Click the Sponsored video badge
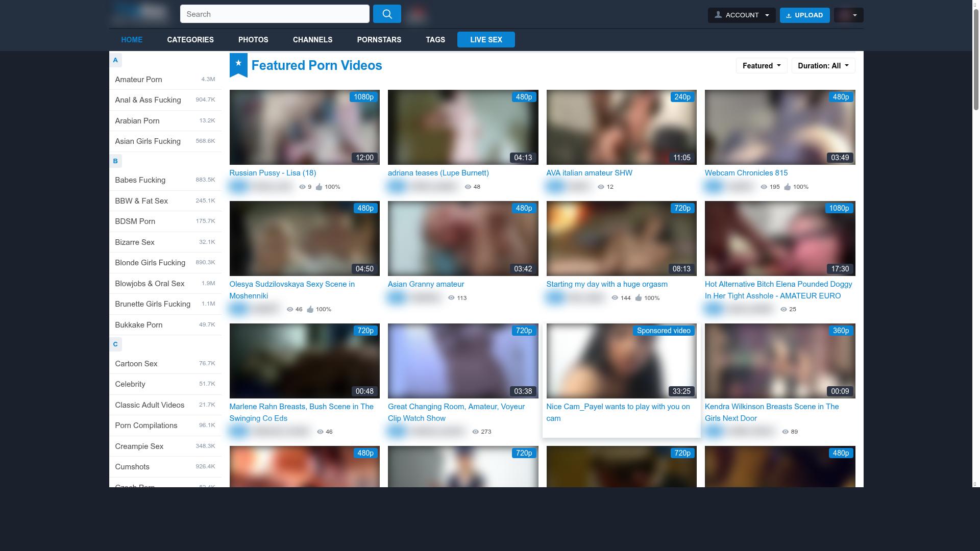The image size is (980, 551). pos(664,331)
